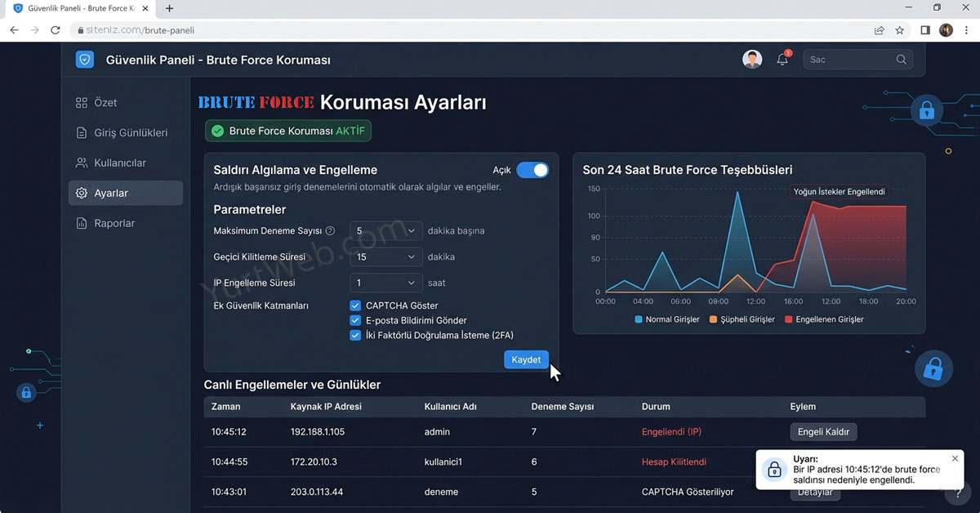Click browser forward arrow

(x=34, y=30)
